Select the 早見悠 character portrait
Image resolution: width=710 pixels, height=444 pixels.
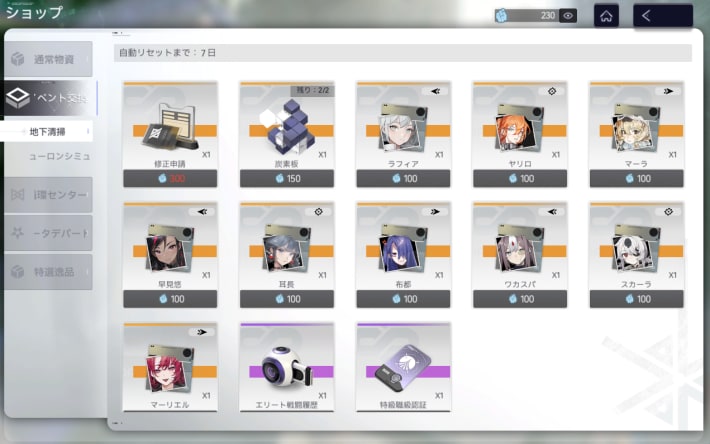tap(169, 248)
